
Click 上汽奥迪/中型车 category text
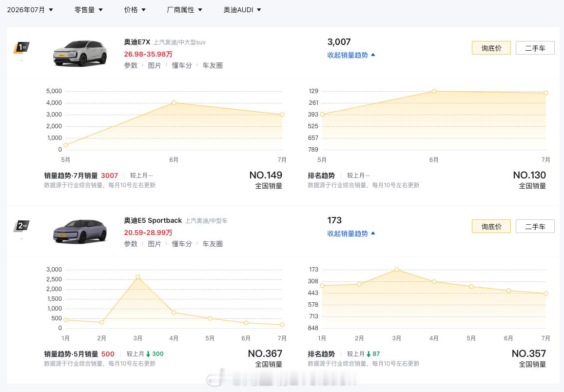tap(206, 221)
